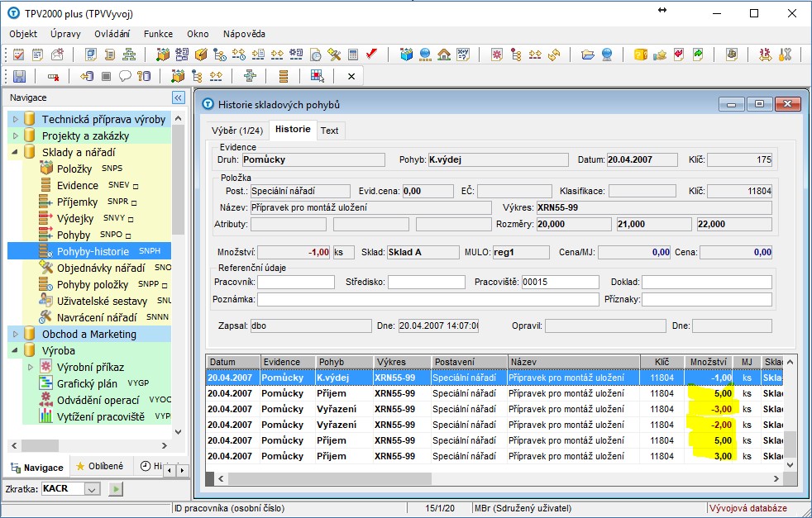This screenshot has height=518, width=812.
Task: Click the yellow question mark cube icon
Action: click(641, 55)
